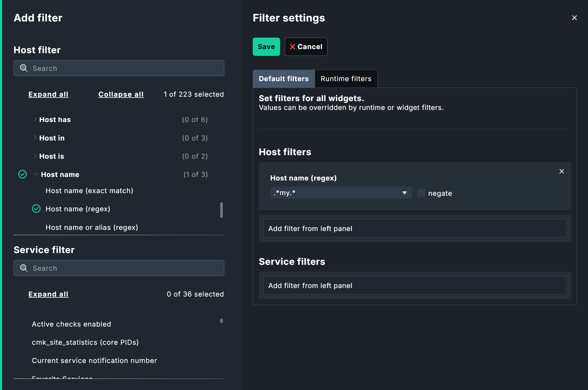The height and width of the screenshot is (390, 588).
Task: Expand the Host has section
Action: 35,119
